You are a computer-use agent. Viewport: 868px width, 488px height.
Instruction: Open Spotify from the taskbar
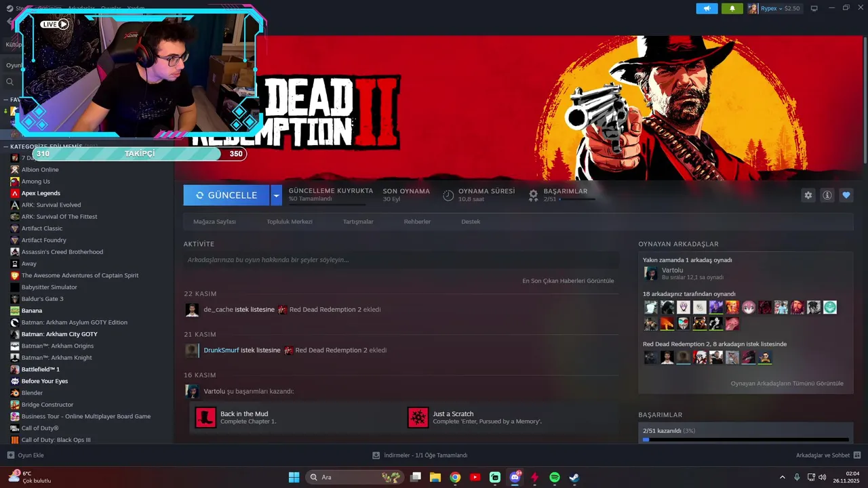coord(554,477)
